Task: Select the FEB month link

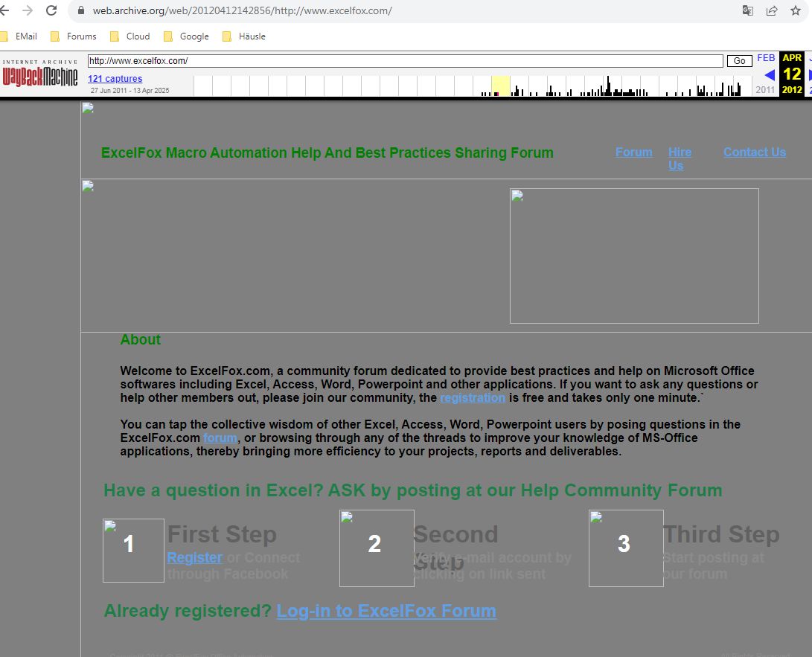Action: [766, 58]
